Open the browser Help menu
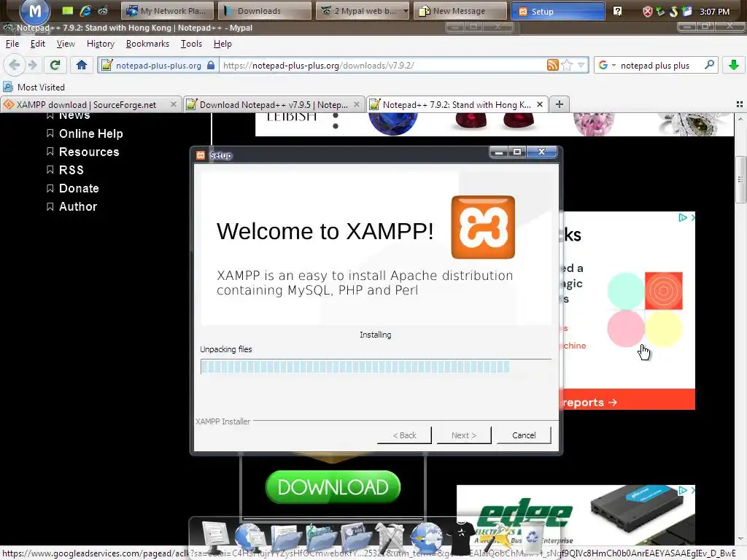747x560 pixels. 222,44
